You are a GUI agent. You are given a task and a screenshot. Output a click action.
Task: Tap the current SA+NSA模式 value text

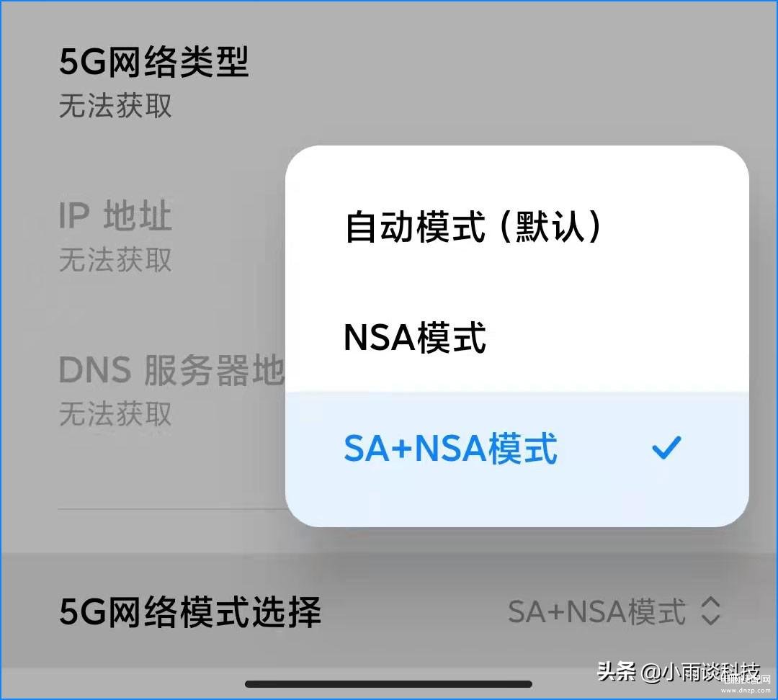click(x=597, y=611)
